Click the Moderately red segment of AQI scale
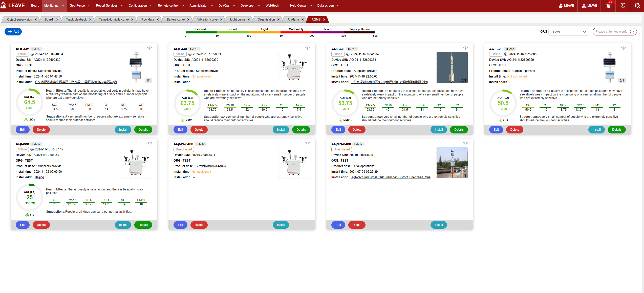 pyautogui.click(x=296, y=32)
